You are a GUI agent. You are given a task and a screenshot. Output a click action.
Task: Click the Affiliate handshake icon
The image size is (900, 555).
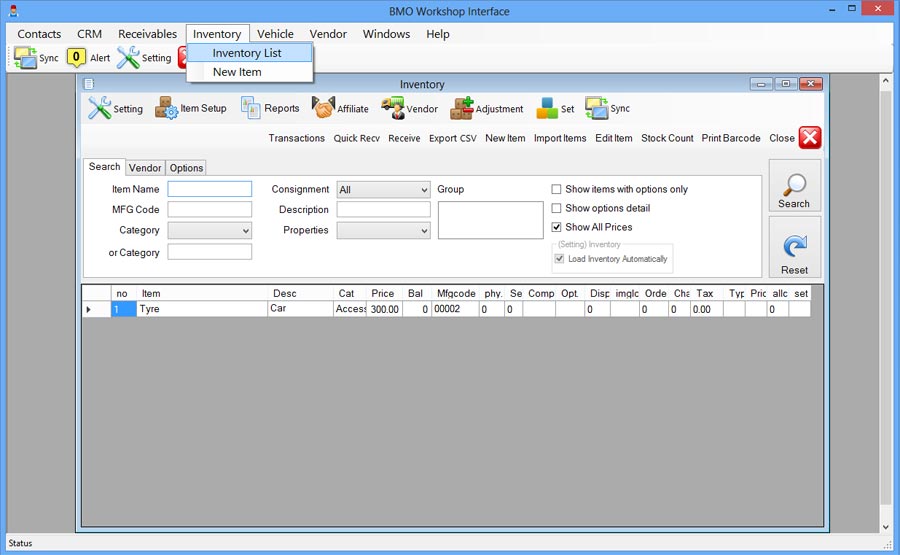click(323, 108)
